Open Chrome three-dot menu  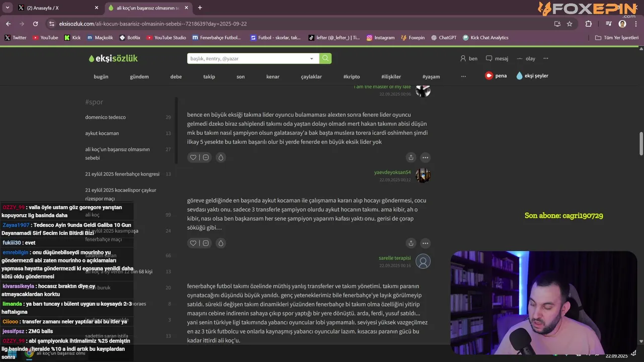click(x=636, y=24)
